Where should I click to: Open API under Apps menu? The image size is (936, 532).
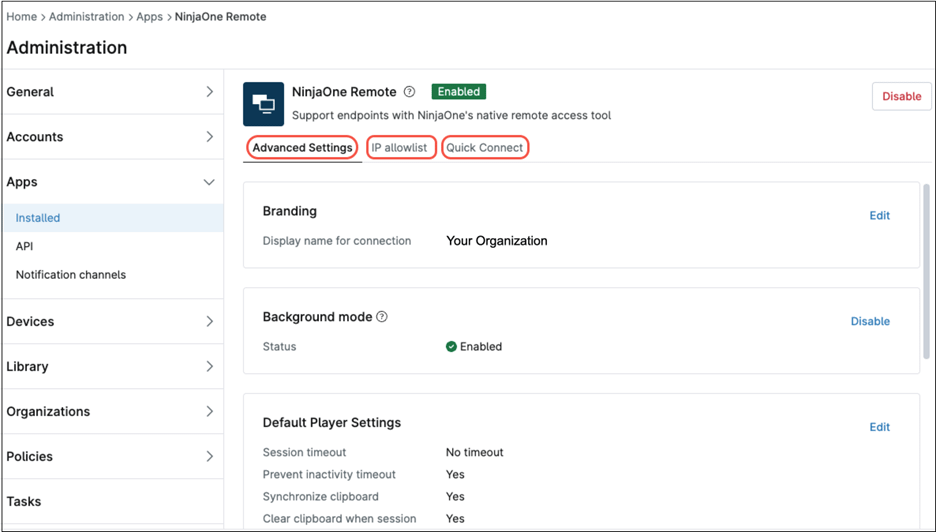pos(25,246)
